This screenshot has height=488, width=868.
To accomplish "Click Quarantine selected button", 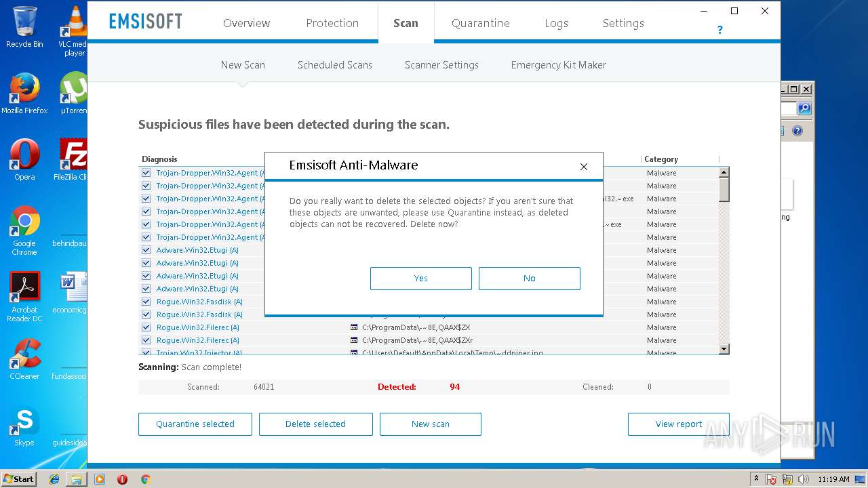I will pos(195,424).
